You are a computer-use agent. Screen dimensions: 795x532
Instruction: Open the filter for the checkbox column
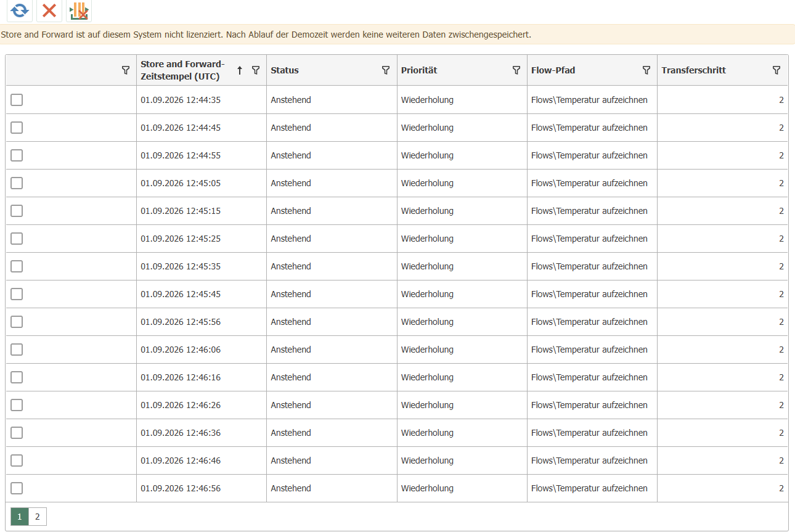coord(126,70)
